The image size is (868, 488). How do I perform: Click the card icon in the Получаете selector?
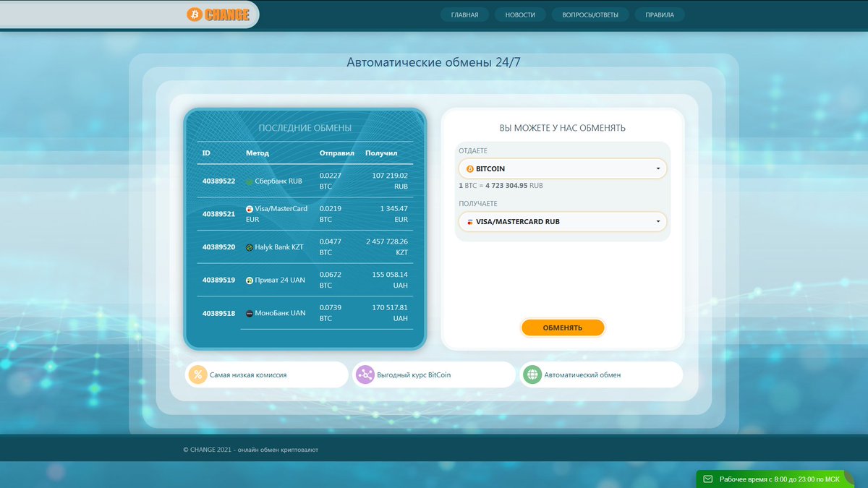pyautogui.click(x=470, y=222)
